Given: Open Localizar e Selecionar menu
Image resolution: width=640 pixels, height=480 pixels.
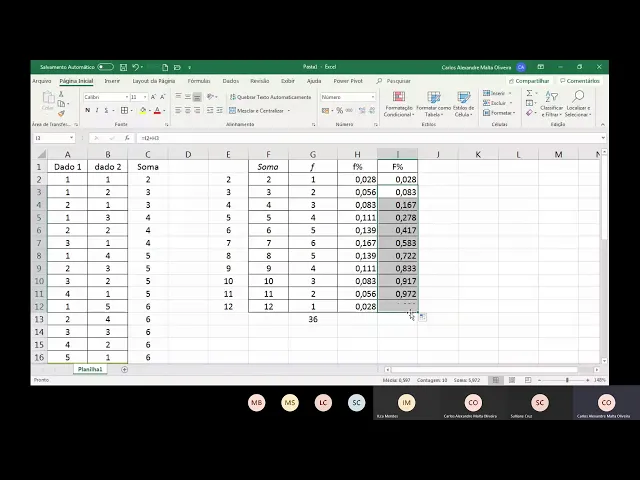Looking at the screenshot, I should pyautogui.click(x=578, y=104).
